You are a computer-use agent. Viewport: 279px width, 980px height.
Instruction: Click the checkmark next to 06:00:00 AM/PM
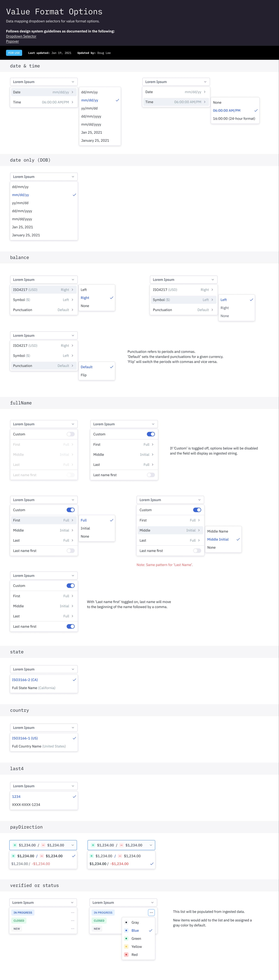pyautogui.click(x=256, y=110)
